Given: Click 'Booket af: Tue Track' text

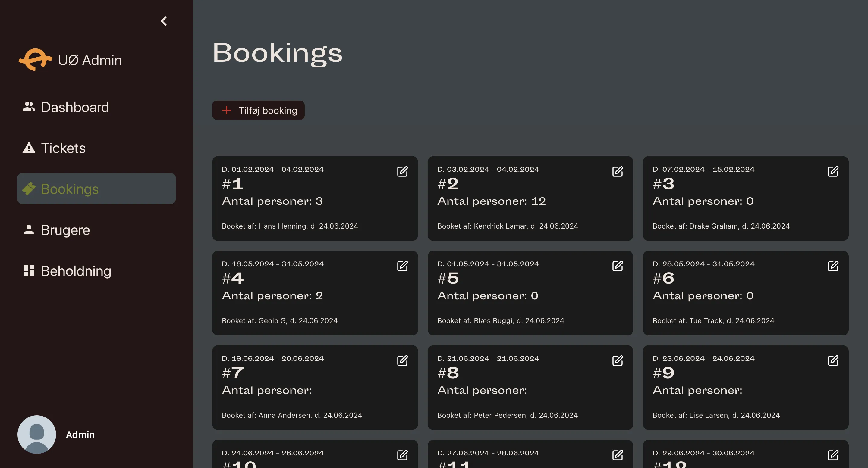Looking at the screenshot, I should 713,321.
